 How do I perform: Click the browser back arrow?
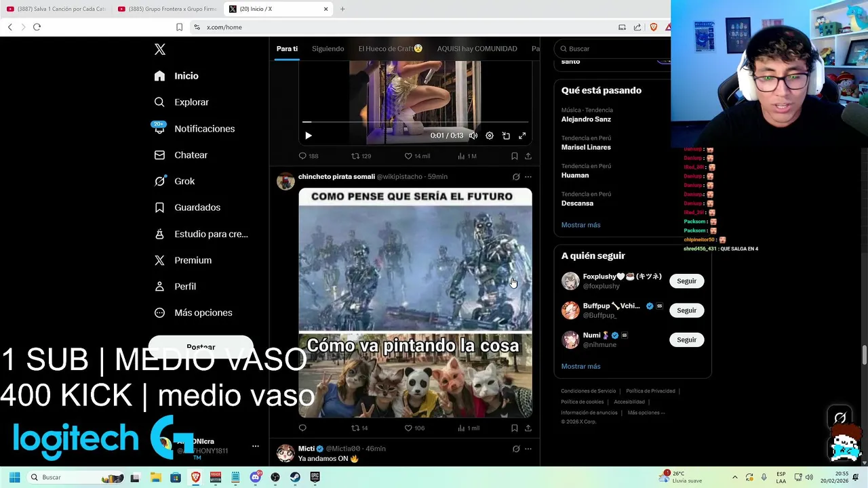click(10, 27)
